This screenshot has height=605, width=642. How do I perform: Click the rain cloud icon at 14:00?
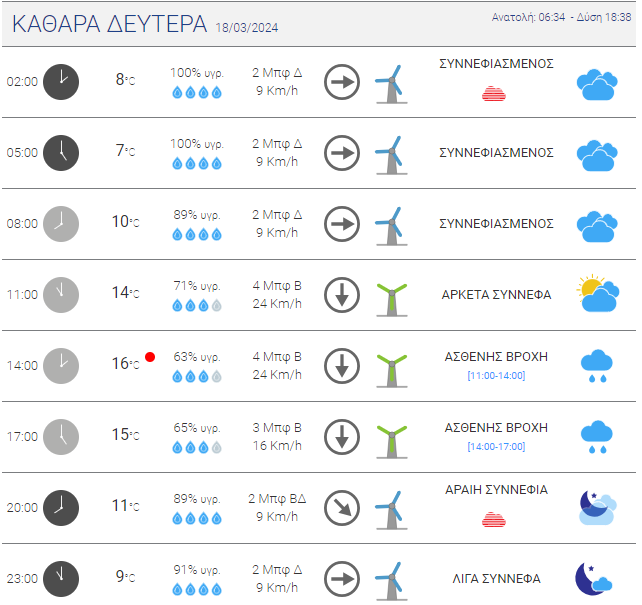[x=597, y=366]
